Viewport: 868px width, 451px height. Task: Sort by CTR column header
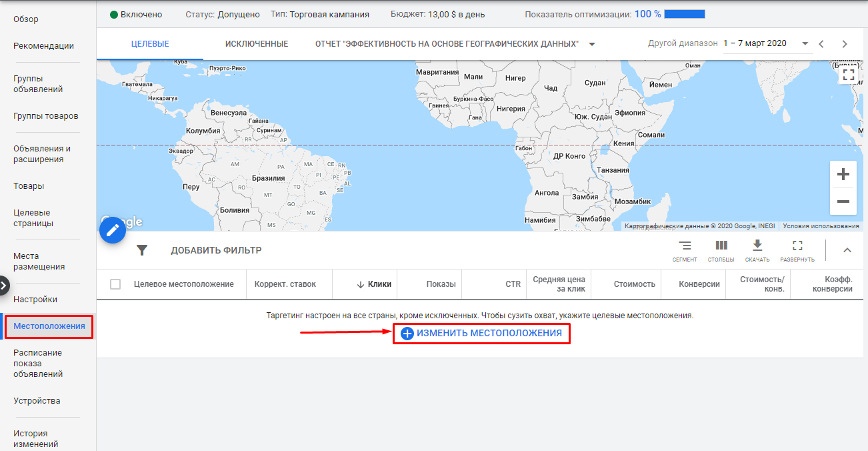click(x=513, y=284)
